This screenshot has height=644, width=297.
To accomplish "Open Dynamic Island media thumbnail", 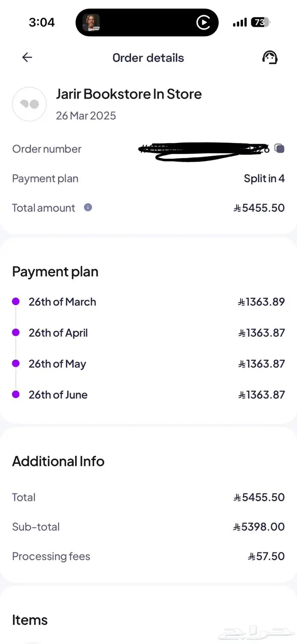I will (91, 22).
